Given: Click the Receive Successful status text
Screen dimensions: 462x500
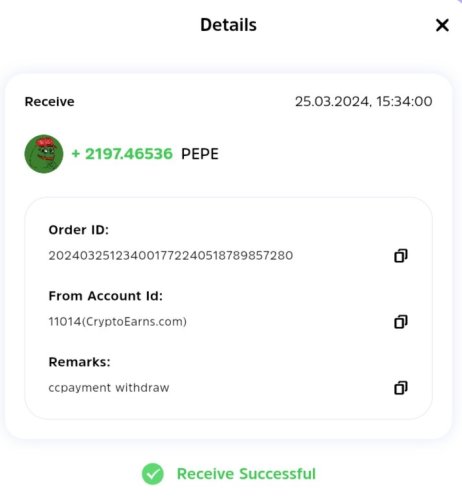Looking at the screenshot, I should click(246, 474).
